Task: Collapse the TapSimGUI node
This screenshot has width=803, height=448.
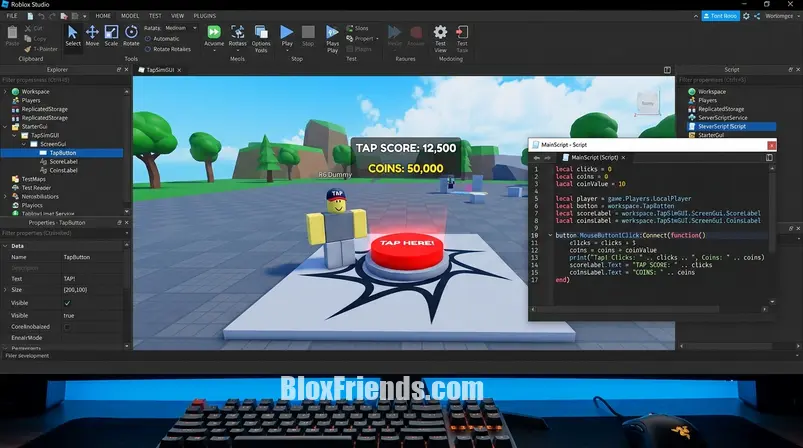Action: point(14,135)
